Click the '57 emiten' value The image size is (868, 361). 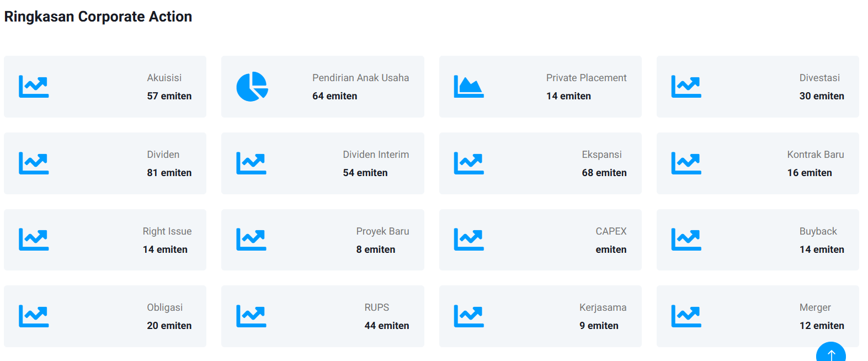tap(169, 96)
